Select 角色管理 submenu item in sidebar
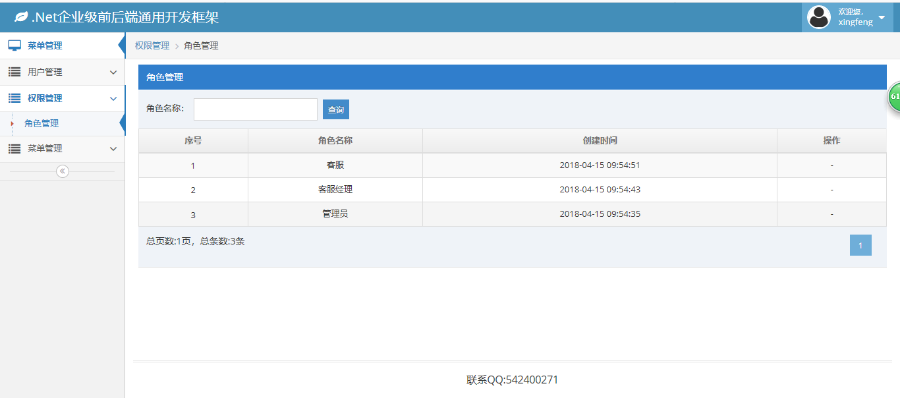The width and height of the screenshot is (900, 398). [63, 123]
